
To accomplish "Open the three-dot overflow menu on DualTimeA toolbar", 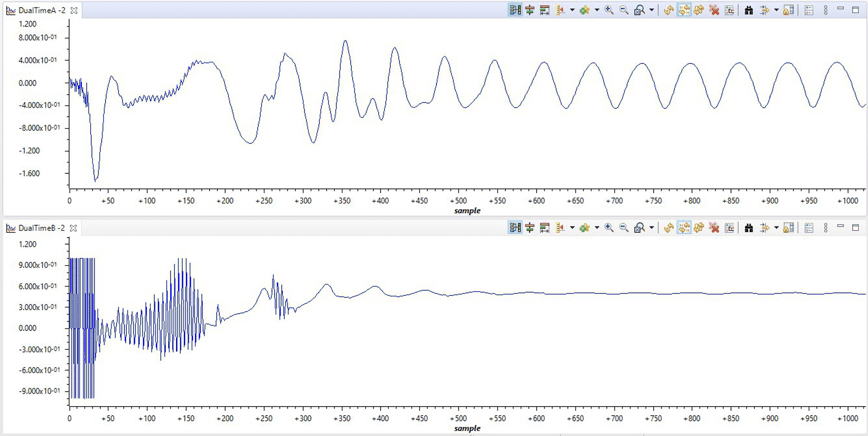I will pyautogui.click(x=826, y=10).
